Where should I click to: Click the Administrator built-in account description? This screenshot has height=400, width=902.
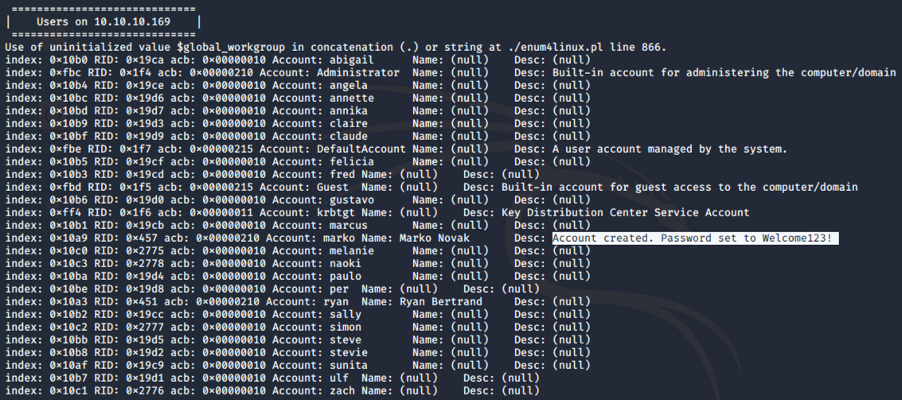724,73
